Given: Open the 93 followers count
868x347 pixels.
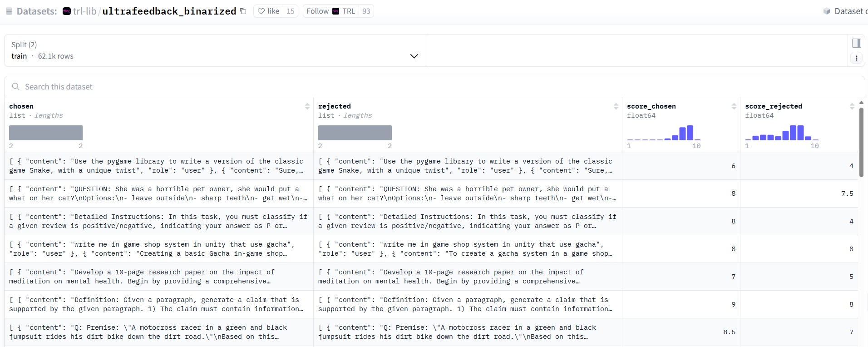Looking at the screenshot, I should 366,11.
